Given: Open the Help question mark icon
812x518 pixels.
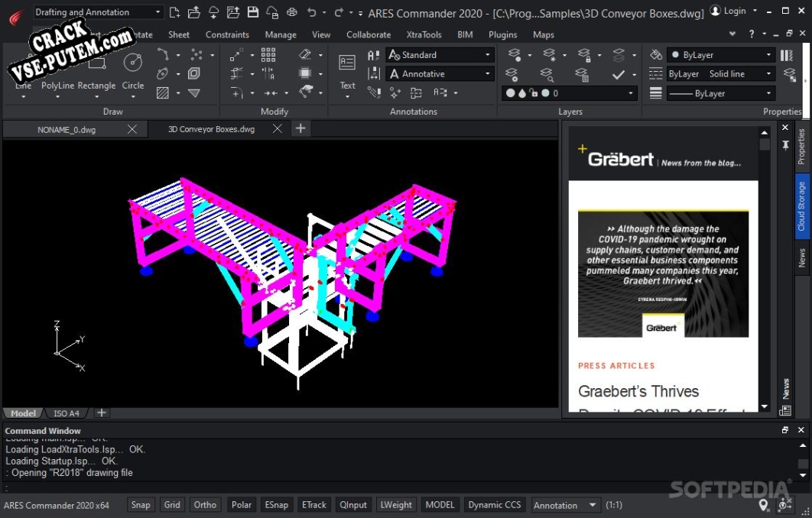Looking at the screenshot, I should (x=752, y=34).
